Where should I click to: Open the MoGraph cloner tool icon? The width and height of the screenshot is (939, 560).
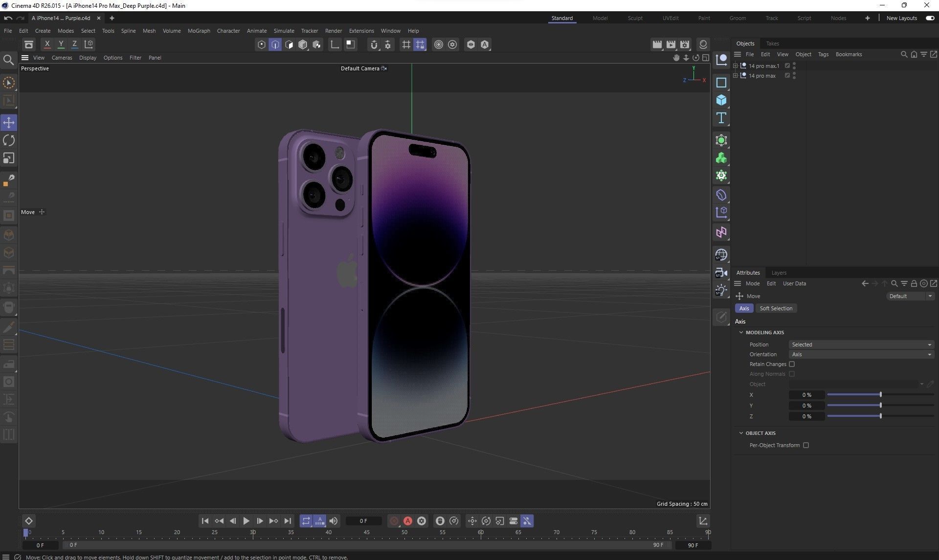pyautogui.click(x=721, y=158)
